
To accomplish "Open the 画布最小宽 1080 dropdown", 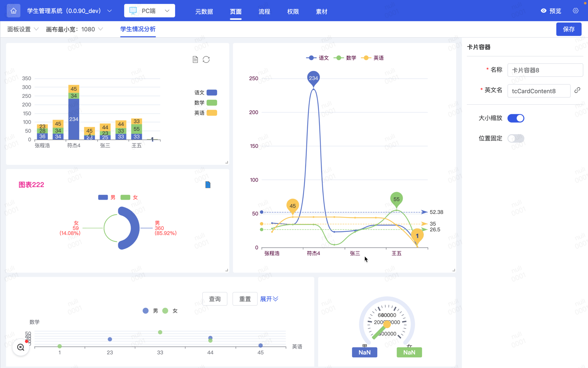I will point(74,29).
